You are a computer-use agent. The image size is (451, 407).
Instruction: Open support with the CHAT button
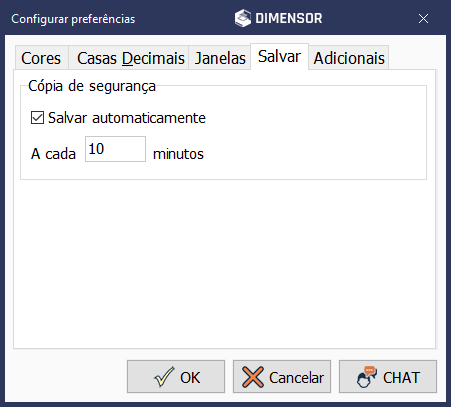pos(388,377)
